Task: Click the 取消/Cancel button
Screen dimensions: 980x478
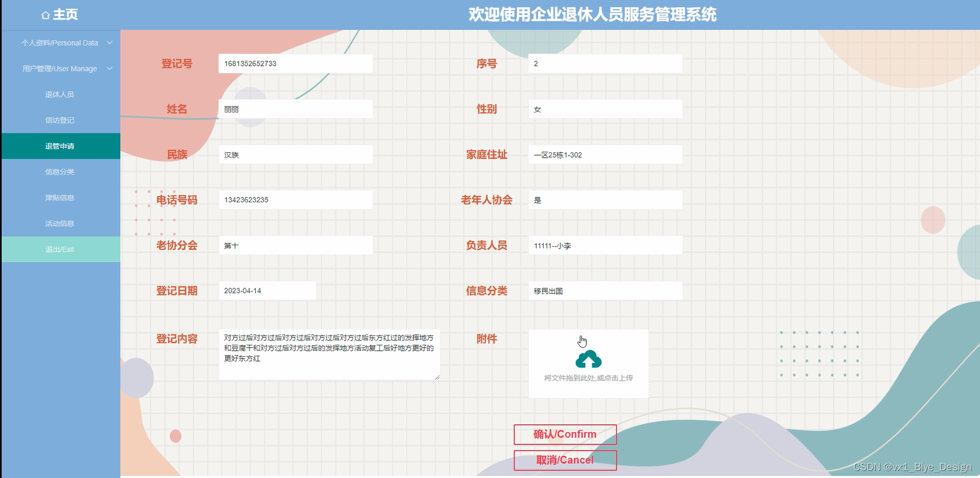Action: (565, 460)
